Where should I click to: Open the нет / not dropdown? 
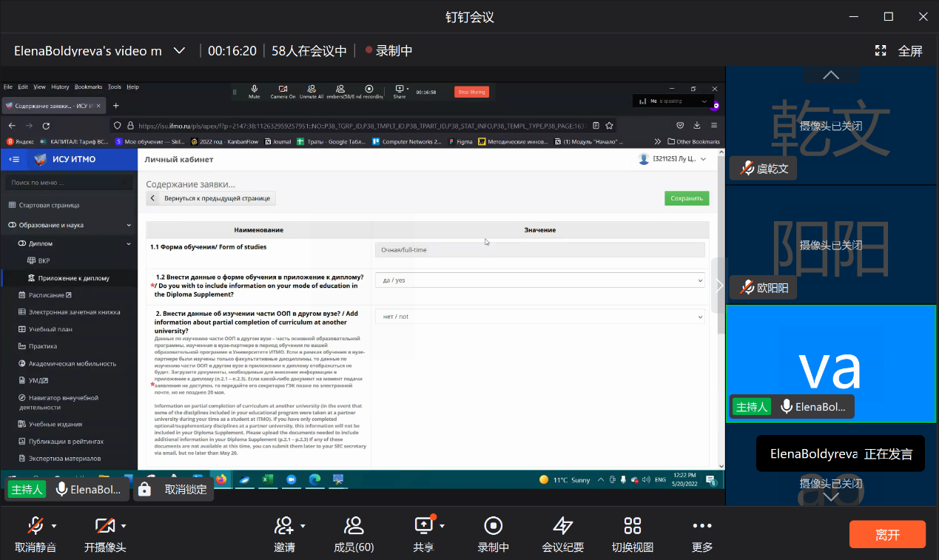click(540, 317)
